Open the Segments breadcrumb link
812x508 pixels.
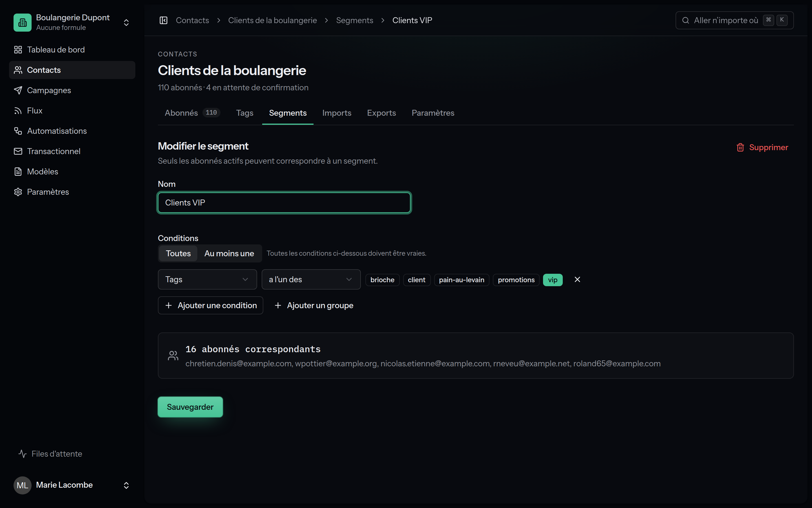click(354, 21)
